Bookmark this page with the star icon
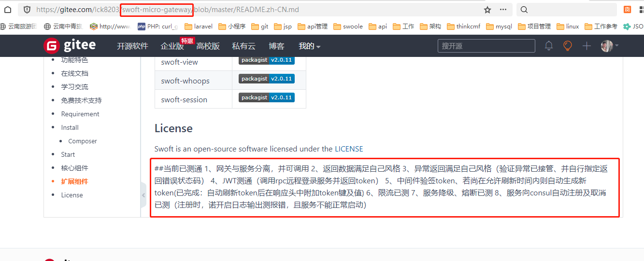Image resolution: width=644 pixels, height=261 pixels. tap(487, 10)
